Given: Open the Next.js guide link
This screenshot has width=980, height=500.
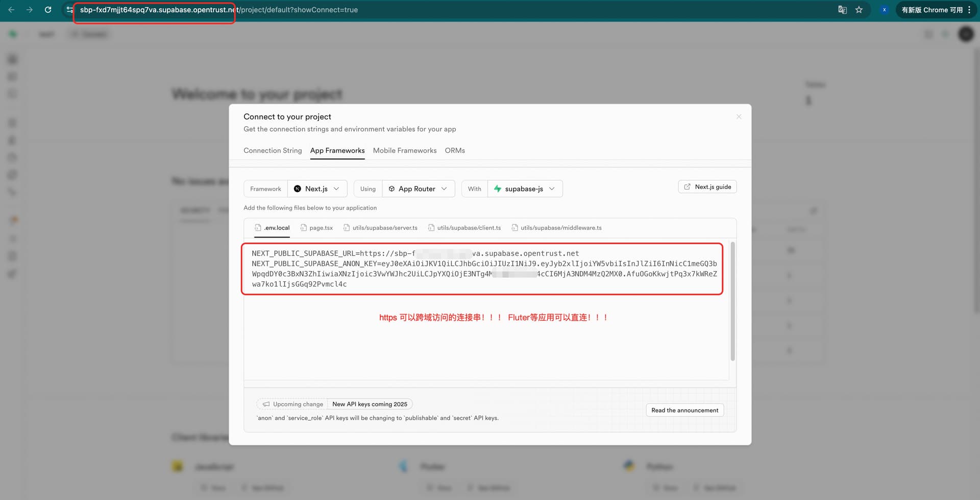Looking at the screenshot, I should point(707,187).
